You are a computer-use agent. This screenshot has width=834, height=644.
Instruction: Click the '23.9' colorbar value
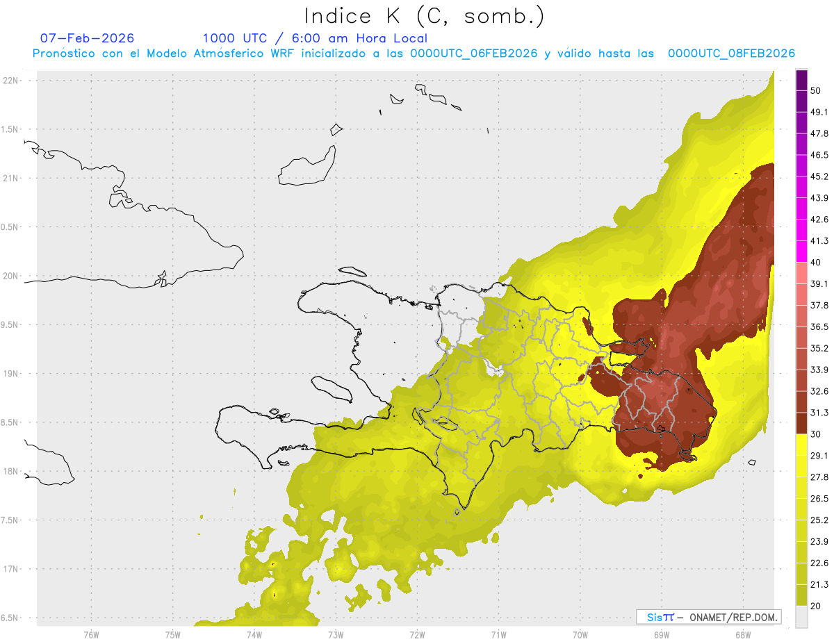coord(819,542)
